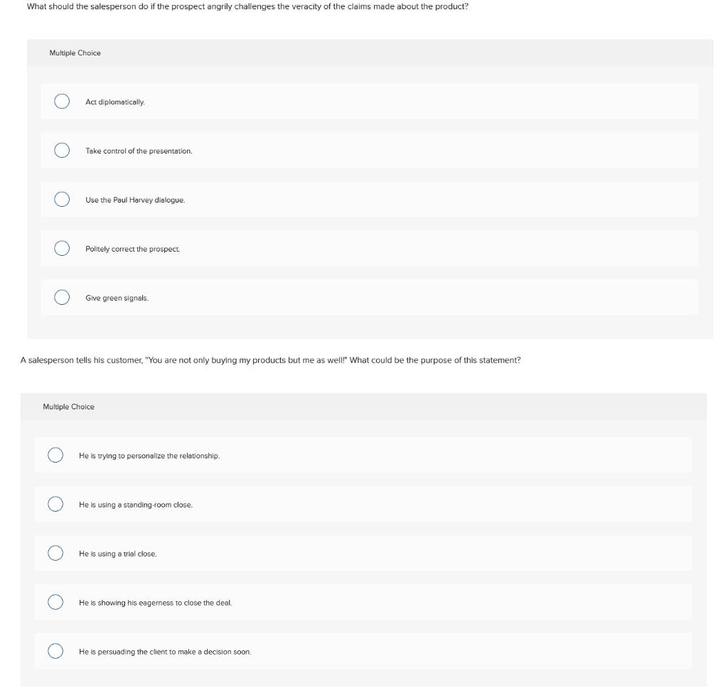Select the 'Act diplomatically' radio button
This screenshot has width=728, height=700.
62,102
